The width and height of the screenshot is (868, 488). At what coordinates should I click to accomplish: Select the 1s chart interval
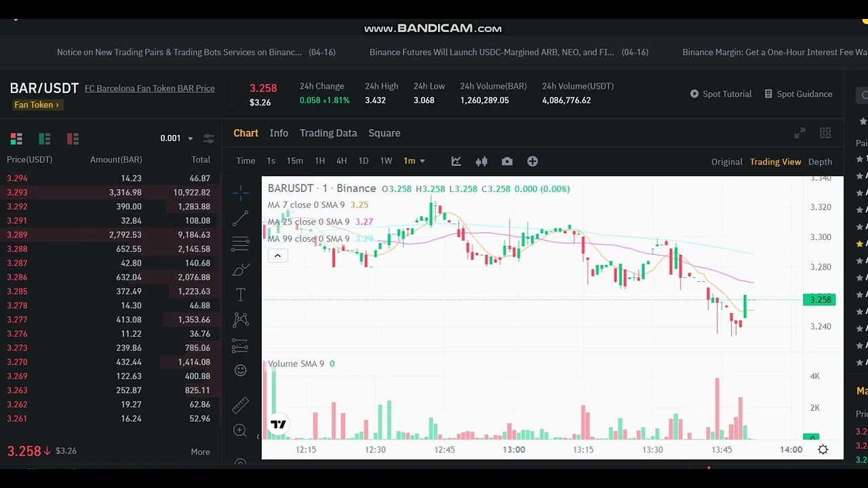271,161
